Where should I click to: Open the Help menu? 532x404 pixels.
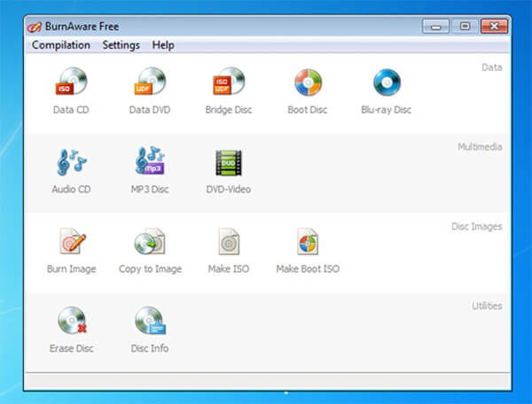point(163,45)
